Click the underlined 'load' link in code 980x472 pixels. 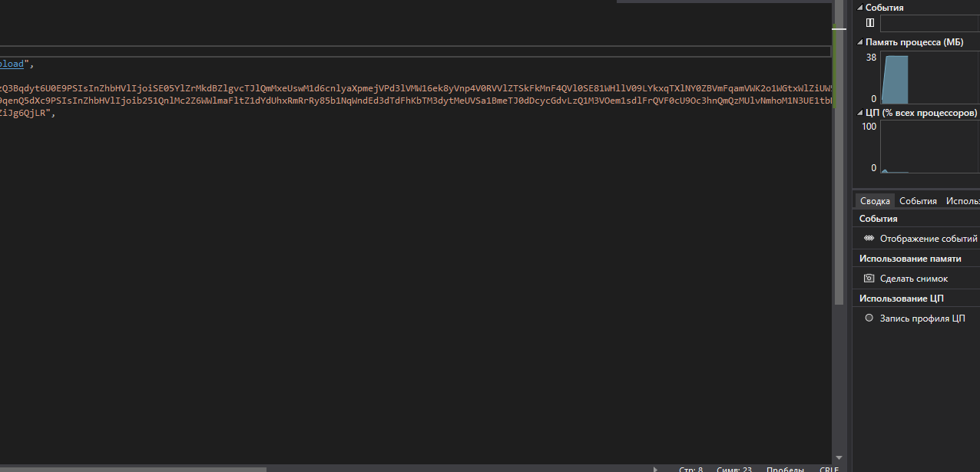(12, 64)
